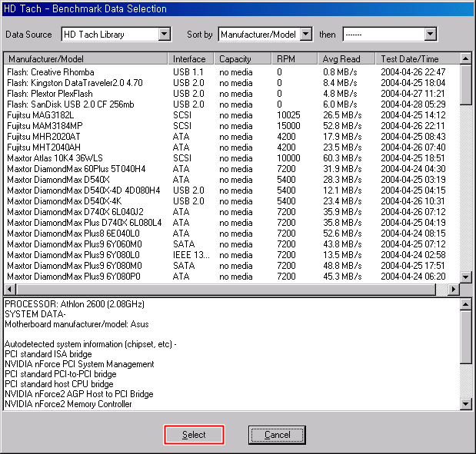Click the 'IEEE 13...' interface cell
476x454 pixels.
(191, 255)
